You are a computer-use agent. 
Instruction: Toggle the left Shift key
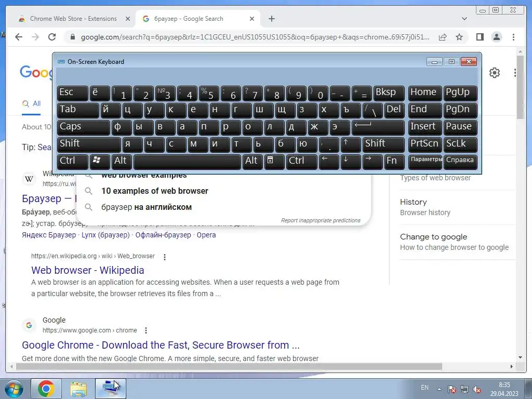(89, 144)
